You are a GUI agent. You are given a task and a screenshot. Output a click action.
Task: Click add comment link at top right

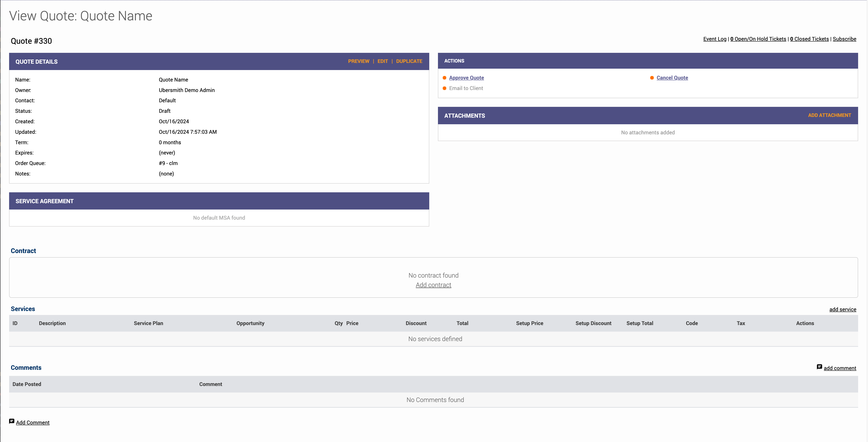click(x=840, y=368)
